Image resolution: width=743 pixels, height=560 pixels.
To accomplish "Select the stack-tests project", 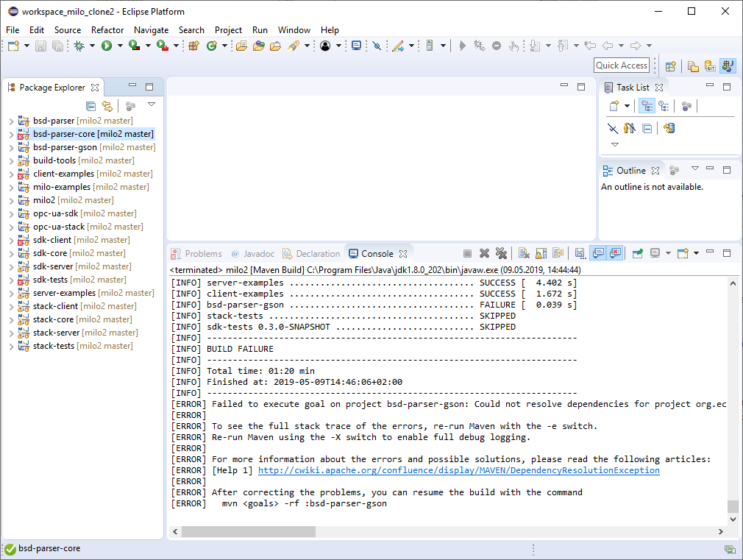I will [x=54, y=346].
